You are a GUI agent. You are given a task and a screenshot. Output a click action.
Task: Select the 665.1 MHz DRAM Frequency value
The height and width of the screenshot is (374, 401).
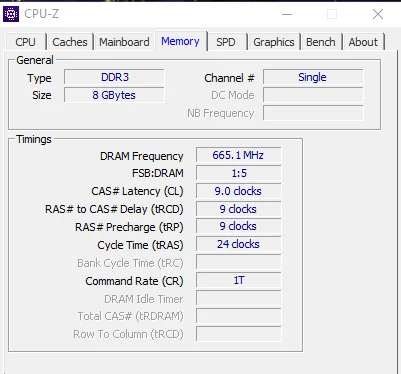(x=239, y=155)
